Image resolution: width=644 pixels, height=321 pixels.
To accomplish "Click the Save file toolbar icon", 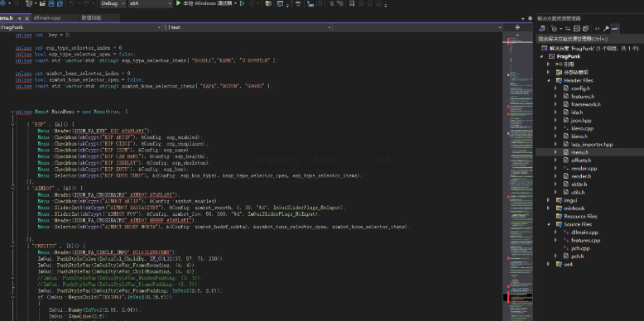I will pyautogui.click(x=52, y=3).
